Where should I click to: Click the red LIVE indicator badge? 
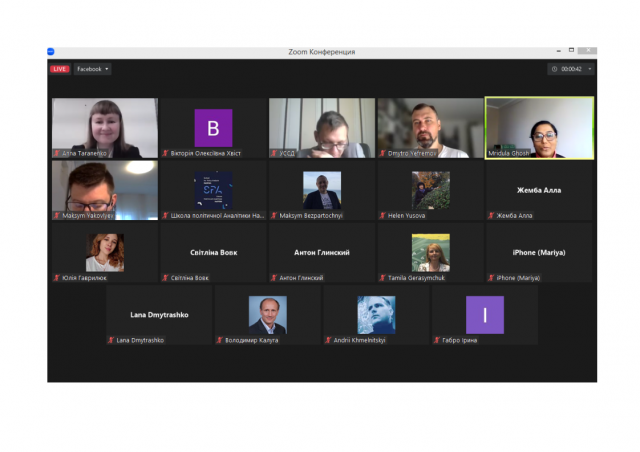(x=59, y=69)
